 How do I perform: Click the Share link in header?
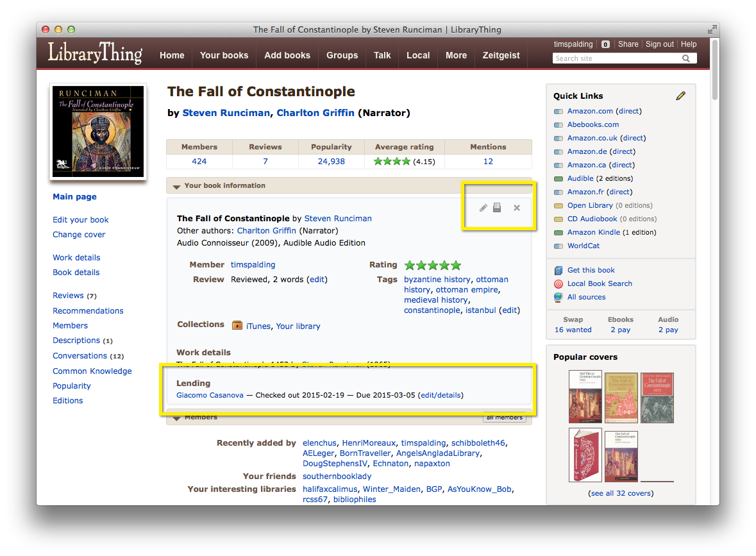tap(628, 44)
